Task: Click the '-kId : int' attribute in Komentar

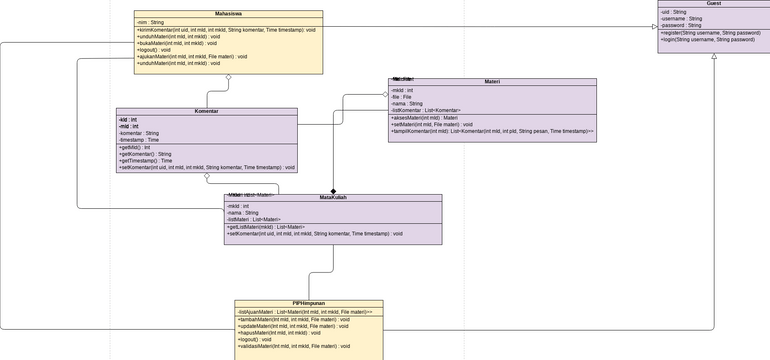Action: [x=128, y=120]
